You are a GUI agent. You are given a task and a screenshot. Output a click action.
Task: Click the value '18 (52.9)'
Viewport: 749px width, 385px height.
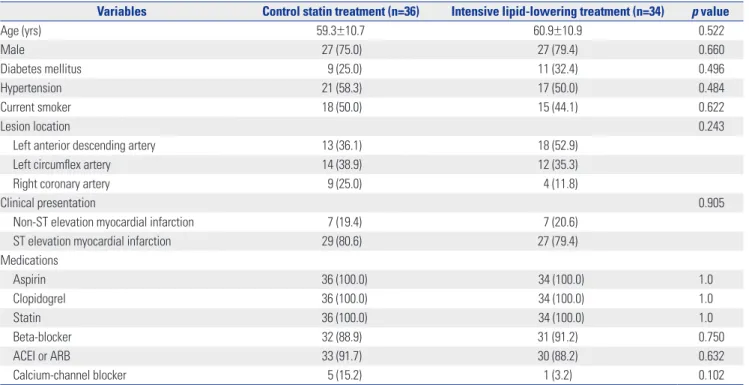558,146
